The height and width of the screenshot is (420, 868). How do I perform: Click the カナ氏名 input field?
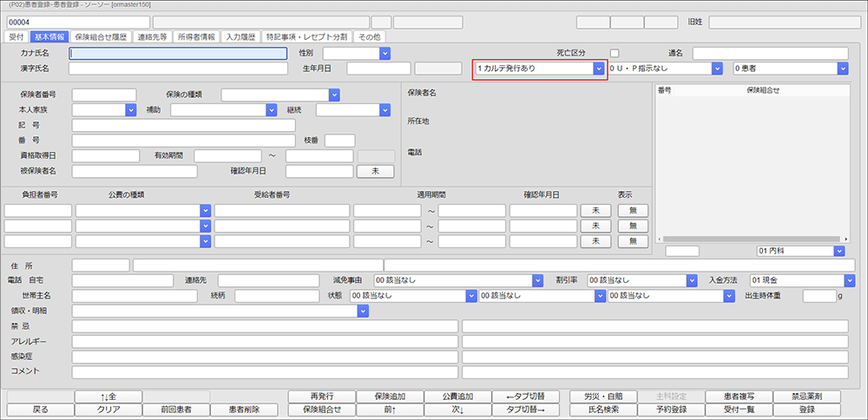tap(177, 54)
